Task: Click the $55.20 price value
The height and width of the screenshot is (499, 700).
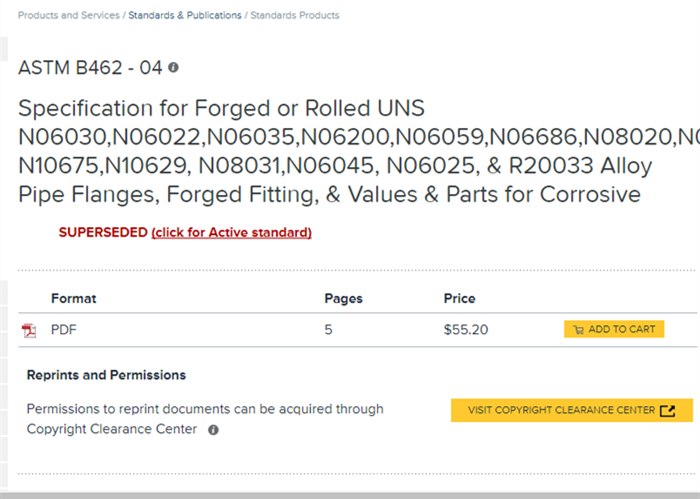Action: tap(466, 330)
